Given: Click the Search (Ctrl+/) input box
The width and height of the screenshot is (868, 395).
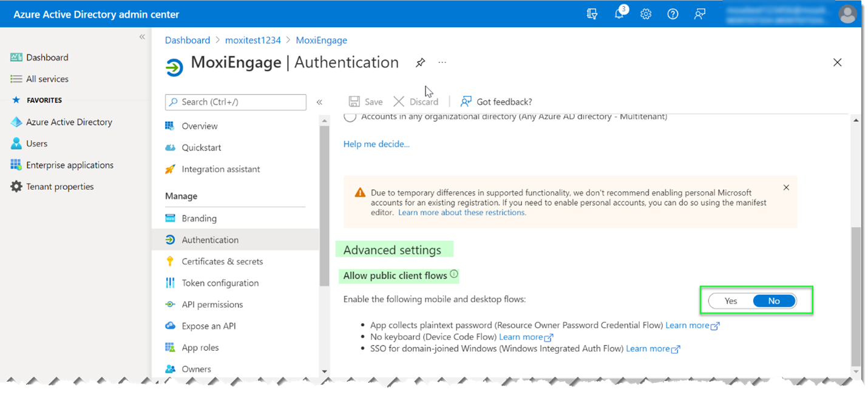Looking at the screenshot, I should tap(236, 102).
